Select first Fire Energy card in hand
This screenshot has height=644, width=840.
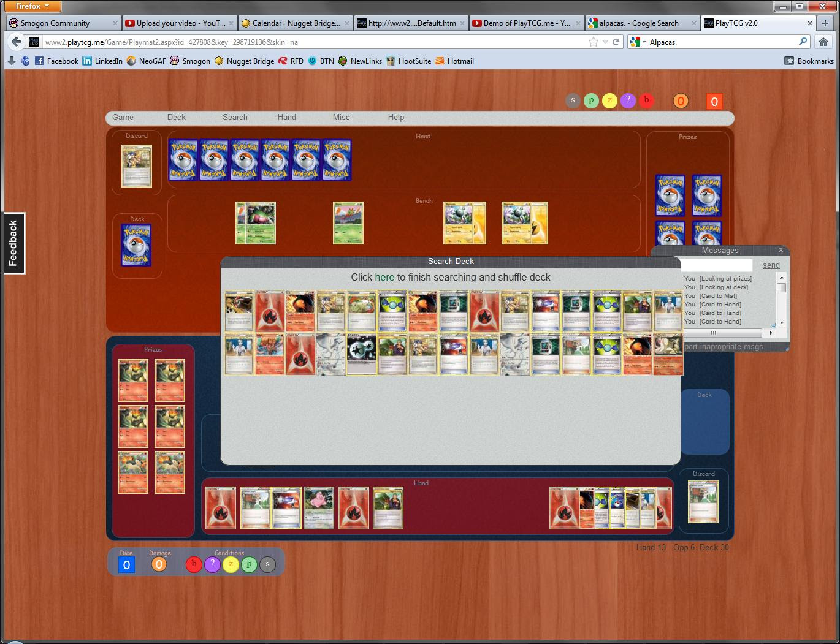[x=221, y=508]
